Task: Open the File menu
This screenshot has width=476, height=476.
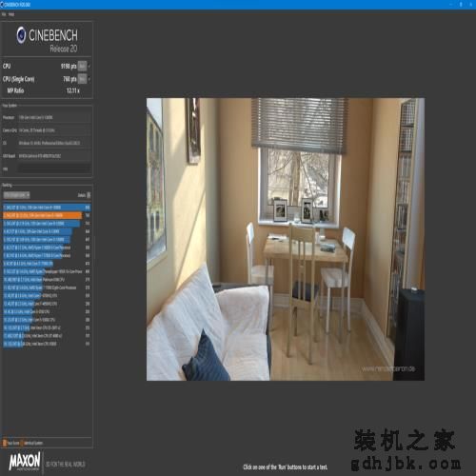Action: (x=4, y=14)
